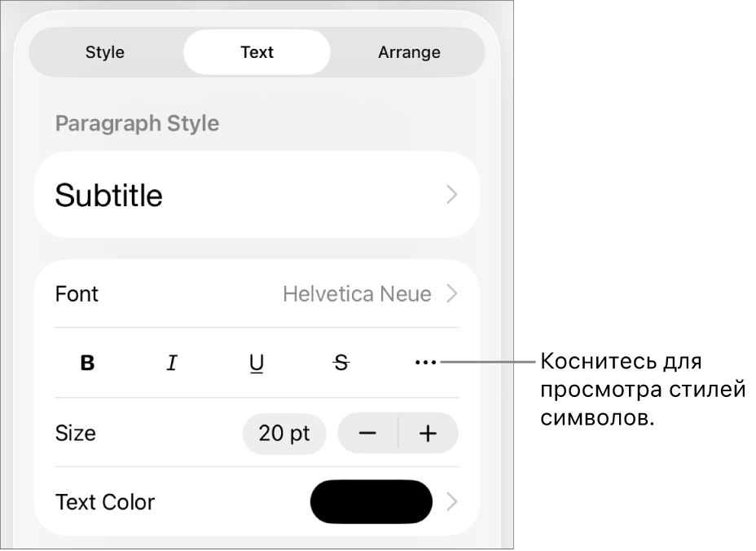Decrease font size with minus button
Viewport: 756px width, 551px height.
coord(368,434)
